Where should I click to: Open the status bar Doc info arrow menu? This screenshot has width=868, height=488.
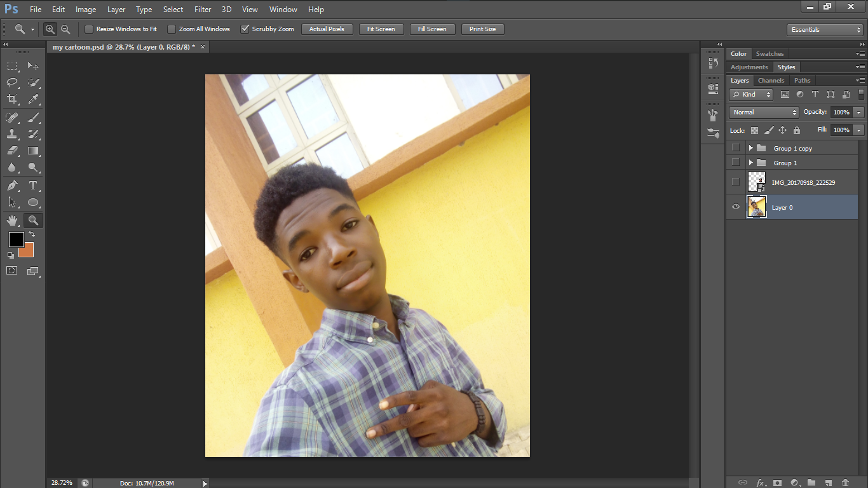click(x=205, y=484)
